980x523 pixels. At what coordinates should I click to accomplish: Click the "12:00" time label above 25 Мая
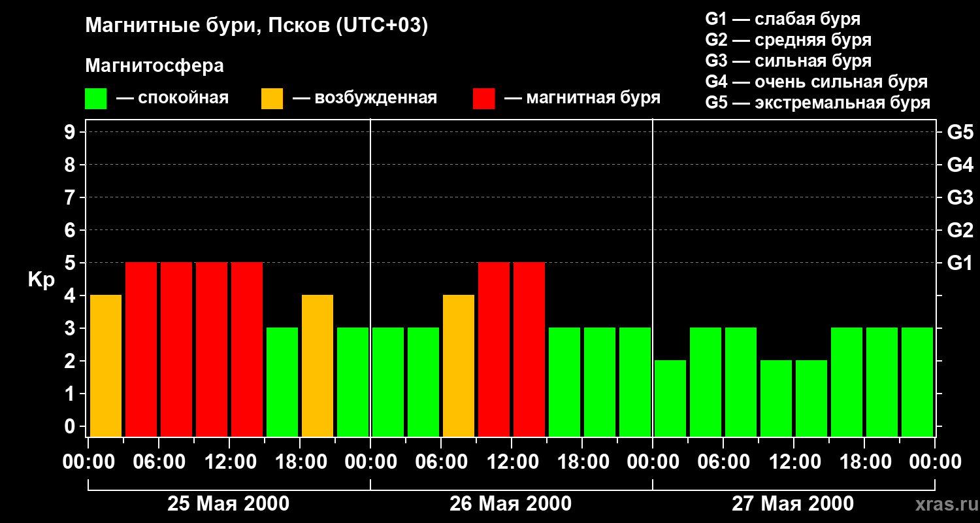[229, 462]
